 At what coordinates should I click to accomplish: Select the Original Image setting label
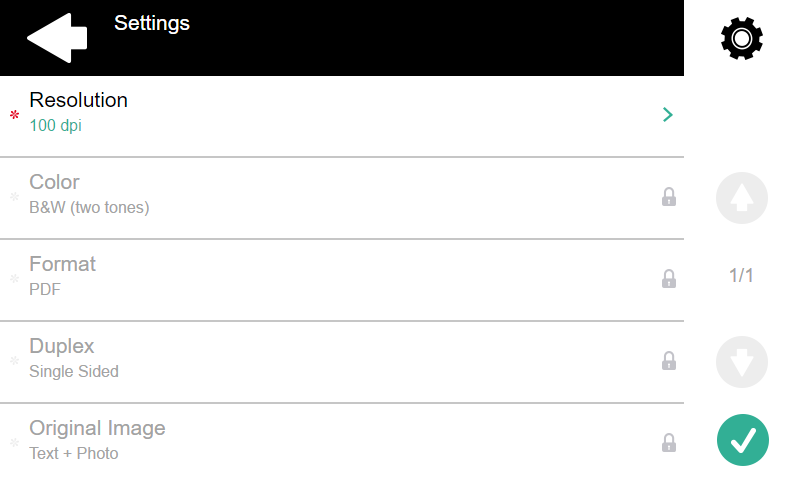(97, 429)
